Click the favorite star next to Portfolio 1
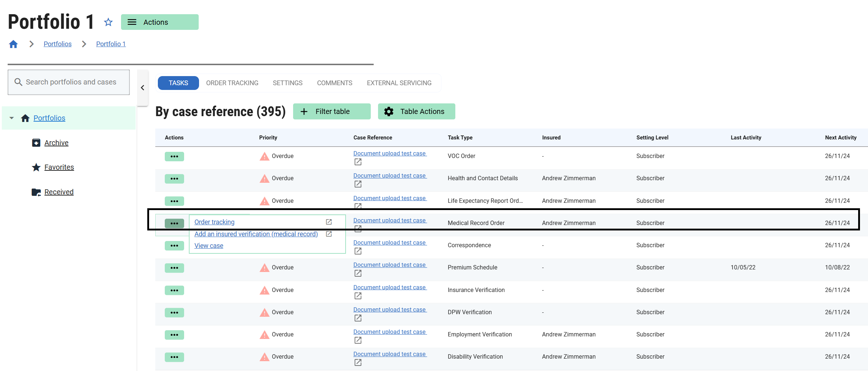 [x=108, y=22]
